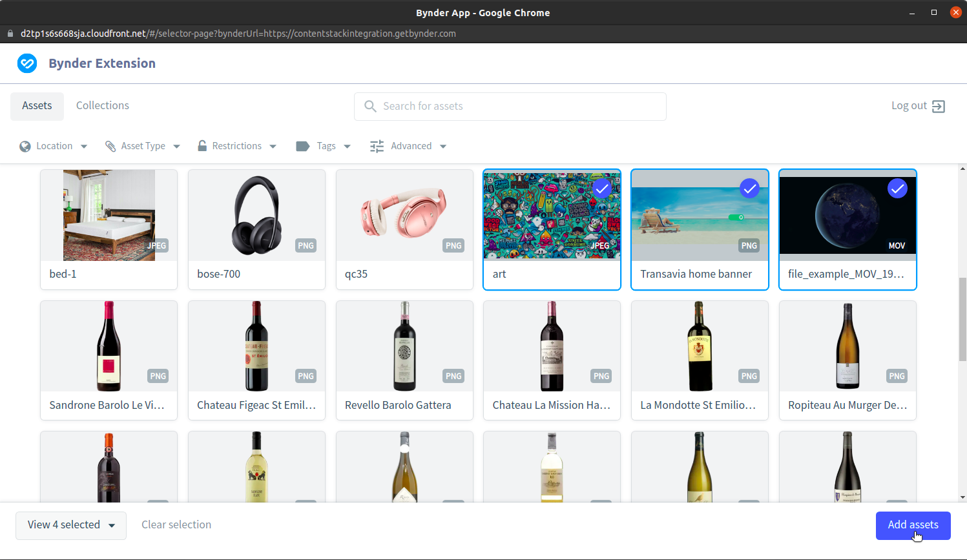
Task: Click the vertical scrollbar thumb
Action: tap(962, 319)
